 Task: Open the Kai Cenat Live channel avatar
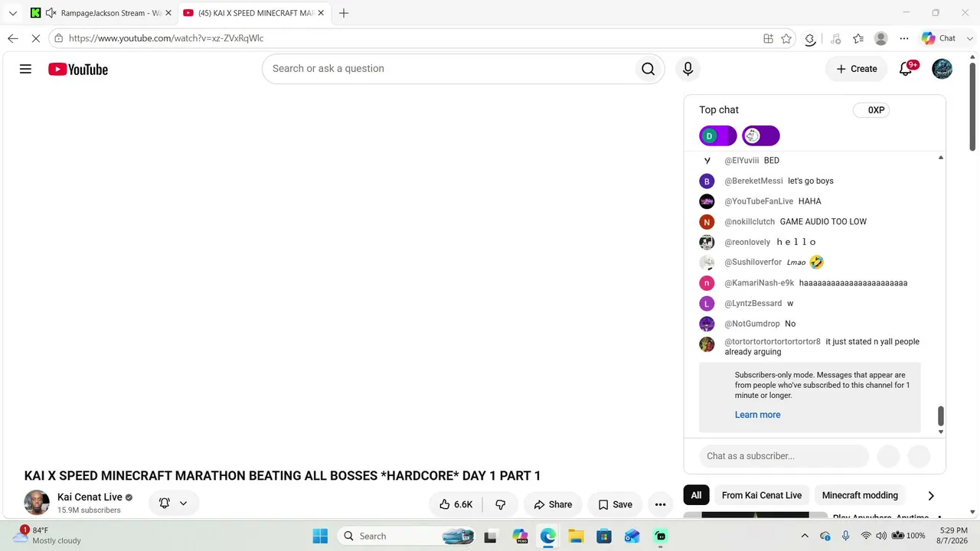click(37, 503)
